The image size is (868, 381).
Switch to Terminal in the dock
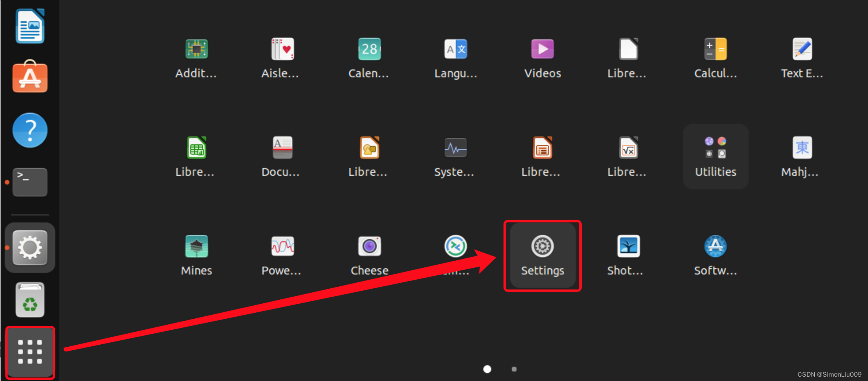pyautogui.click(x=30, y=182)
